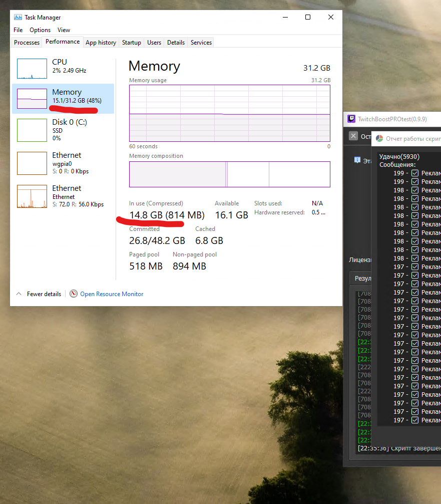The height and width of the screenshot is (504, 441).
Task: Select the Ethernet wgpia0 adapter graph
Action: pos(32,163)
